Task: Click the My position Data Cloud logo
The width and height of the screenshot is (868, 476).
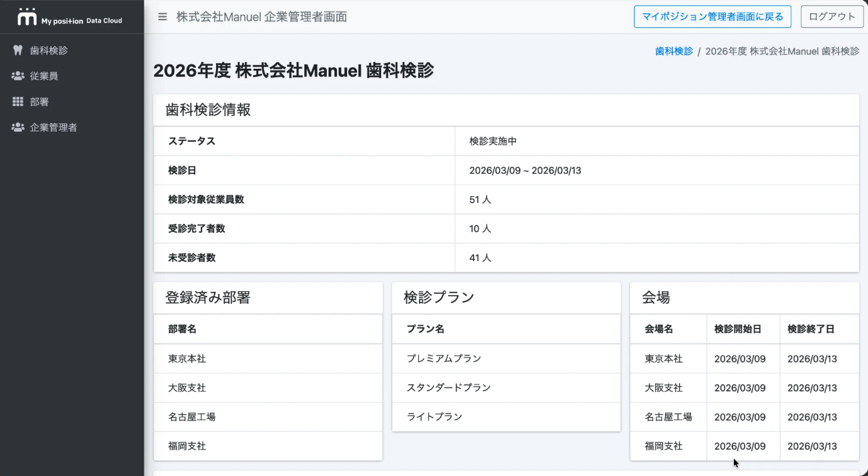Action: pyautogui.click(x=71, y=18)
